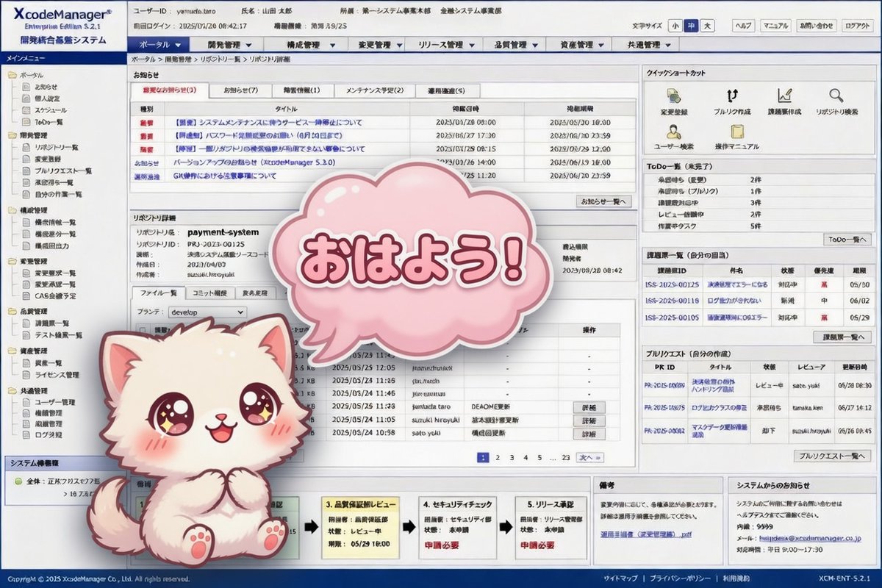Click the 3. 品質保証部レビュー workflow step box
This screenshot has width=882, height=588.
tap(359, 529)
